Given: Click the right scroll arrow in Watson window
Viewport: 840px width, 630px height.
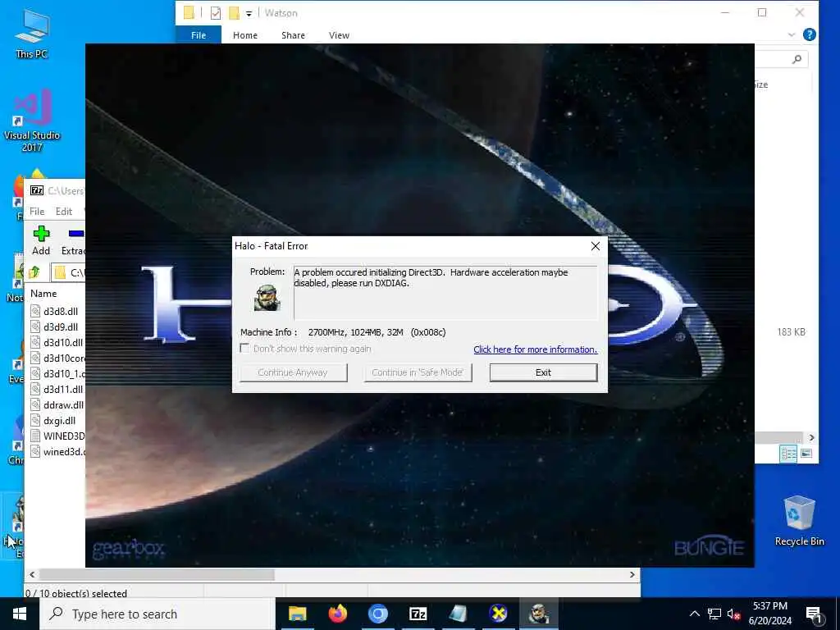Looking at the screenshot, I should coord(811,438).
